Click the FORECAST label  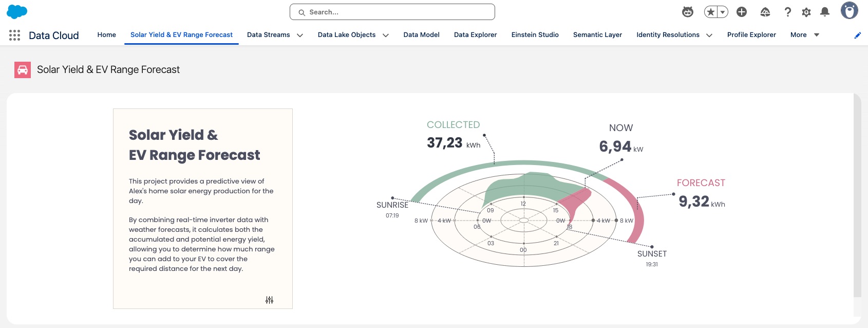[701, 183]
